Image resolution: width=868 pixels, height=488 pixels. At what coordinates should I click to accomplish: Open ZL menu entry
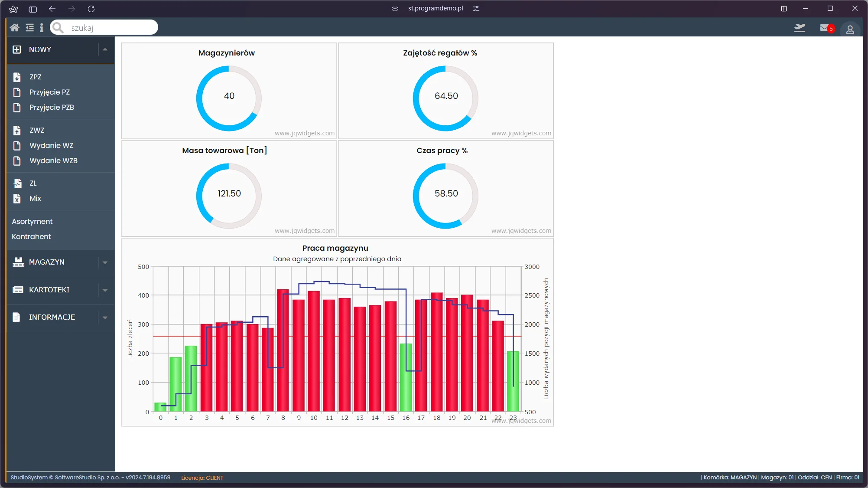[33, 183]
